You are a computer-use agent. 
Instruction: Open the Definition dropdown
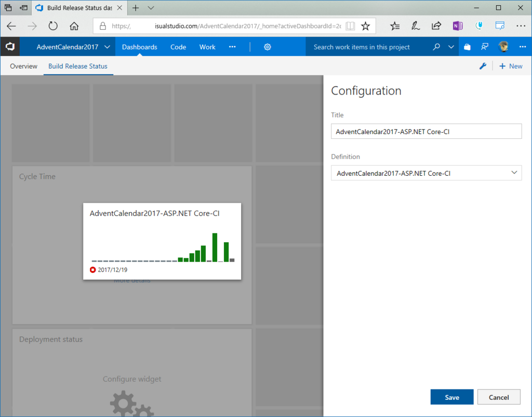pyautogui.click(x=426, y=173)
